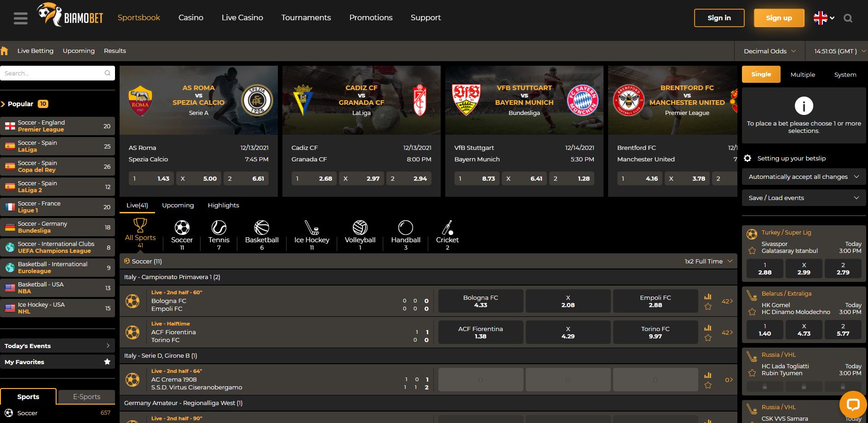The width and height of the screenshot is (868, 423).
Task: Expand Today's Events section
Action: pos(57,346)
